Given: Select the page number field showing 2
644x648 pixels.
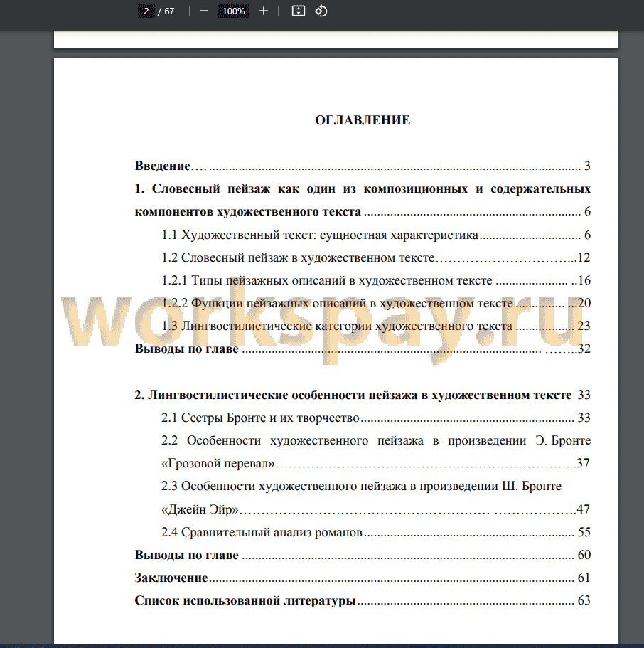Looking at the screenshot, I should click(146, 11).
